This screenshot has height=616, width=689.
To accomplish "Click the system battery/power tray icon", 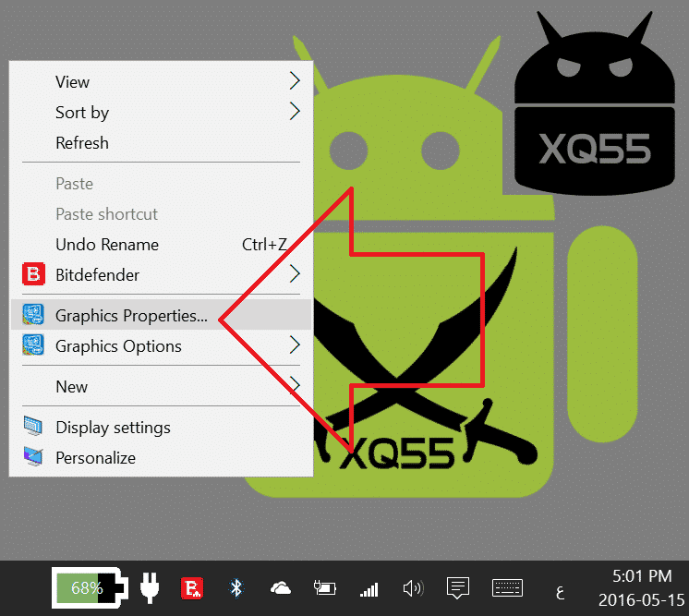I will 325,587.
